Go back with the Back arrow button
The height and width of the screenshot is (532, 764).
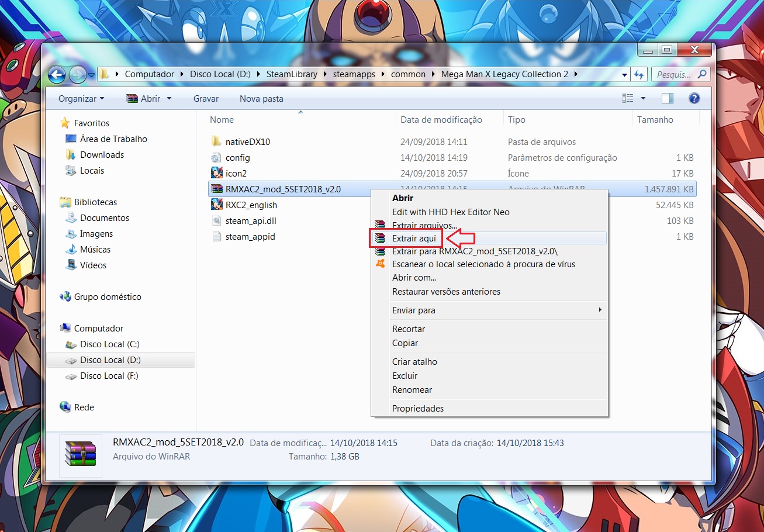(x=57, y=74)
